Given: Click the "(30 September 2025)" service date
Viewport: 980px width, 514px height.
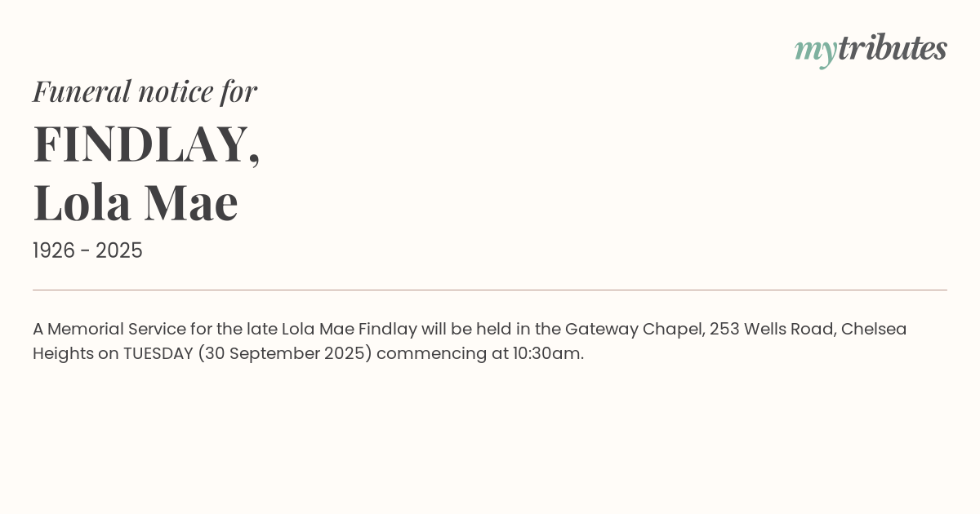Looking at the screenshot, I should [x=285, y=353].
